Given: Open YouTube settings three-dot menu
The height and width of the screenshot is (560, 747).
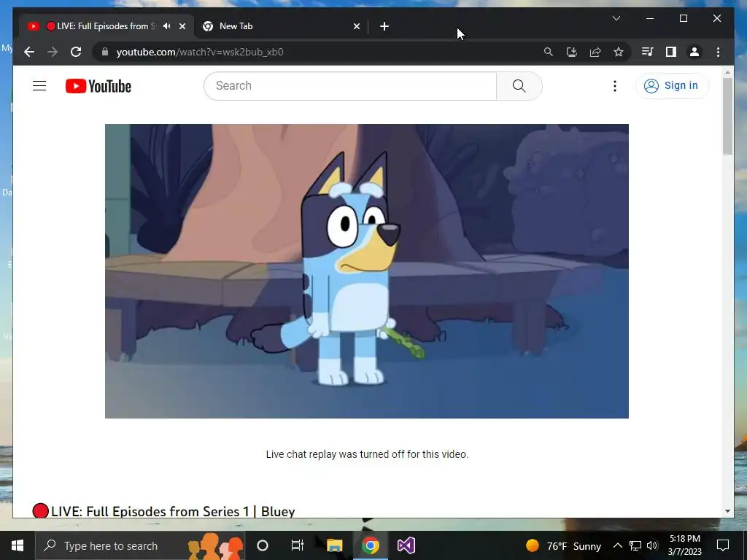Looking at the screenshot, I should pos(614,86).
